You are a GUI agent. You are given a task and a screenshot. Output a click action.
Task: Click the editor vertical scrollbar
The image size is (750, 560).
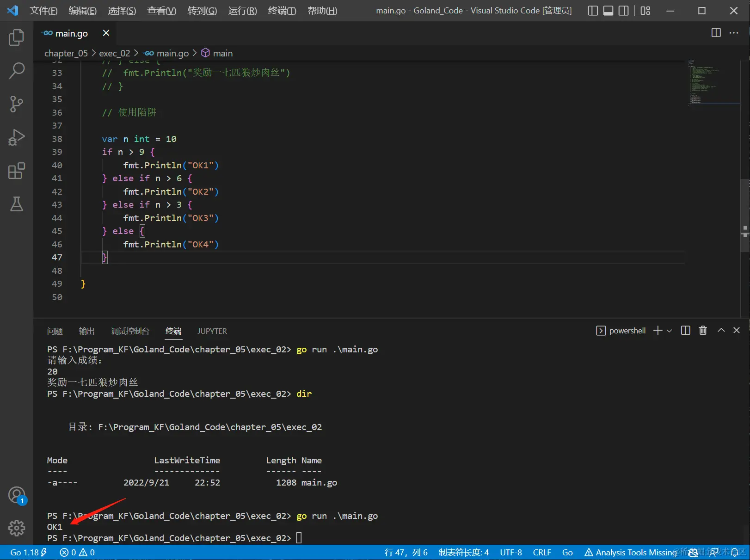pos(745,215)
